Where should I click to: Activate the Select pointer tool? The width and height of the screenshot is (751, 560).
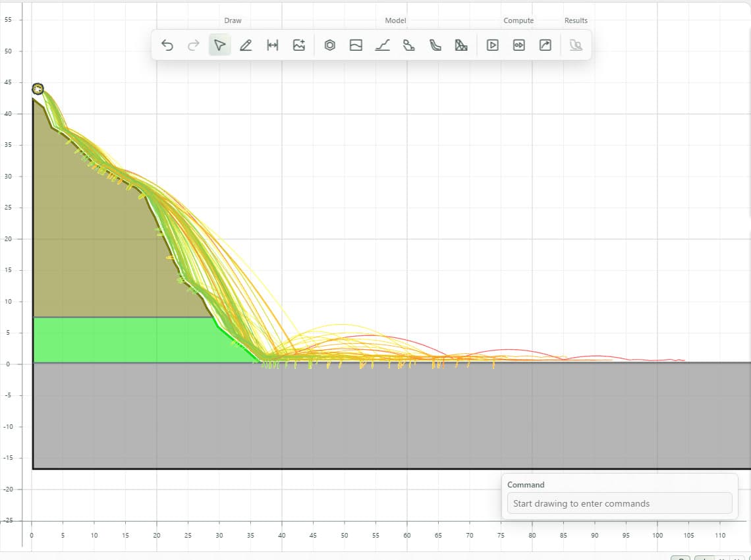[x=219, y=45]
